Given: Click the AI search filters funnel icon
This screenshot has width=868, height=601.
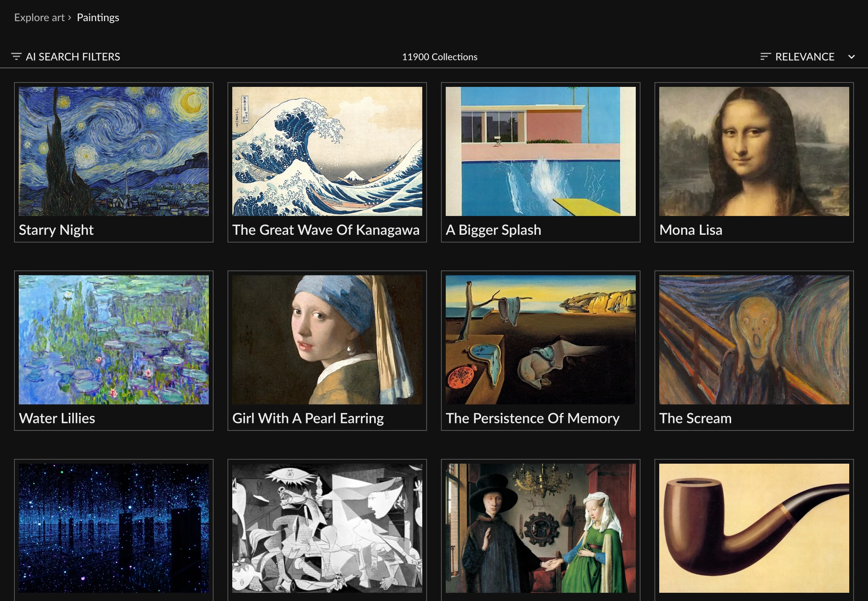Looking at the screenshot, I should 16,57.
